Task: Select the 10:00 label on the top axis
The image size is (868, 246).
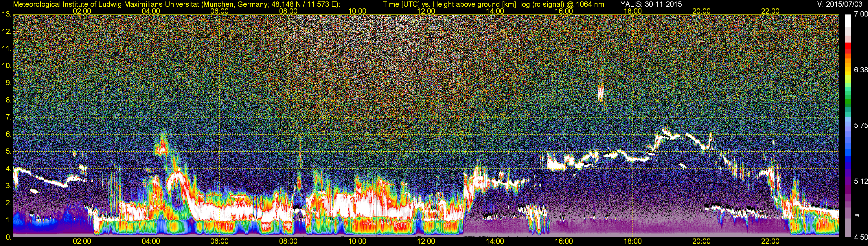Action: [358, 11]
